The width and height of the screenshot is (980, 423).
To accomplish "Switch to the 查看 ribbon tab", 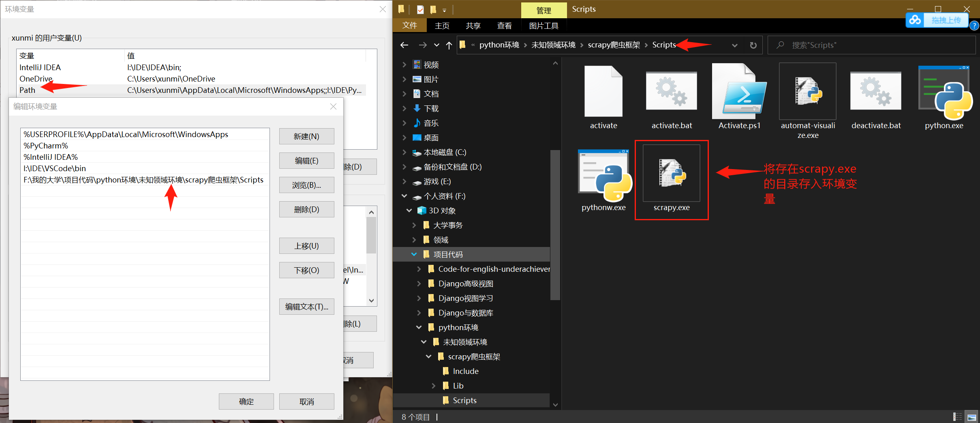I will point(504,25).
